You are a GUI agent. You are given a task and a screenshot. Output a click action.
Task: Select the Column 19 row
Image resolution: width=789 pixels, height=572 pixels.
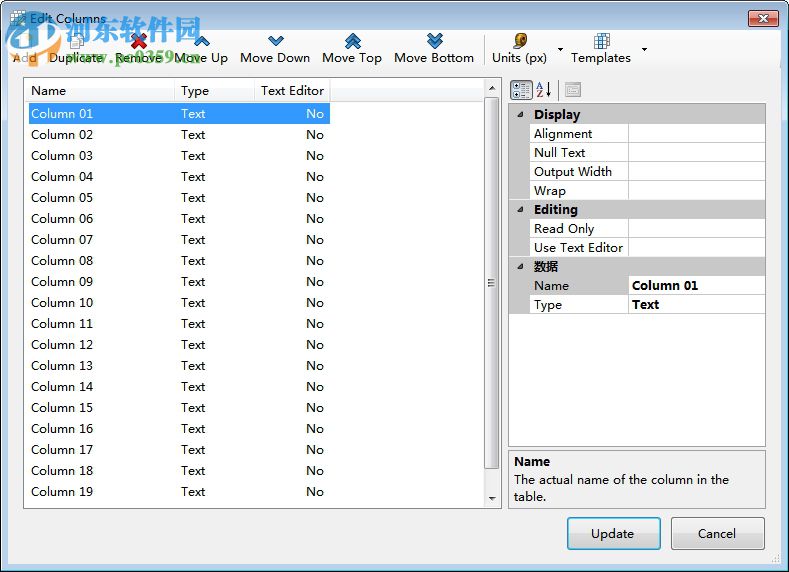[179, 492]
